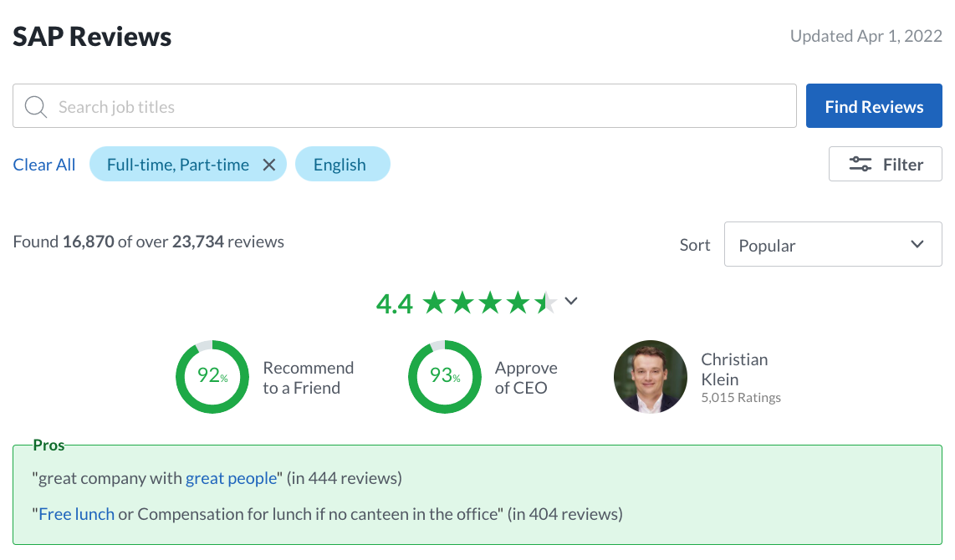Click the 'Recommend to a Friend' label
955x560 pixels.
pos(309,378)
